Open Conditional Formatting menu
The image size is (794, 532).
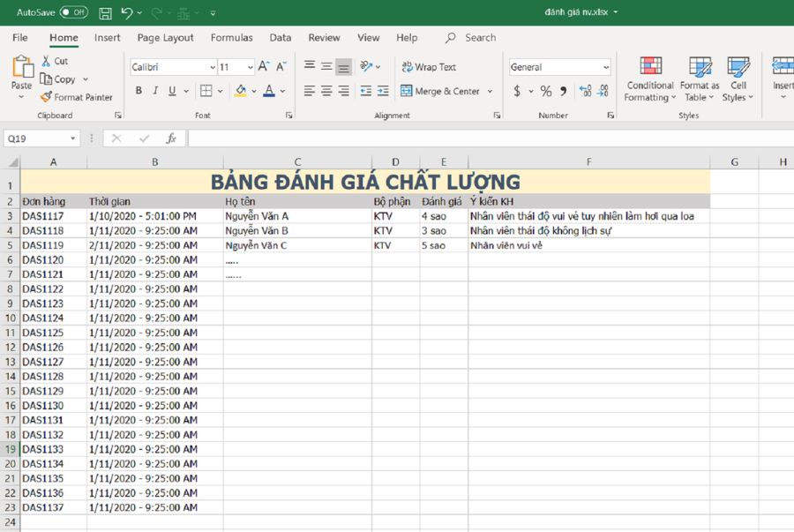tap(650, 79)
